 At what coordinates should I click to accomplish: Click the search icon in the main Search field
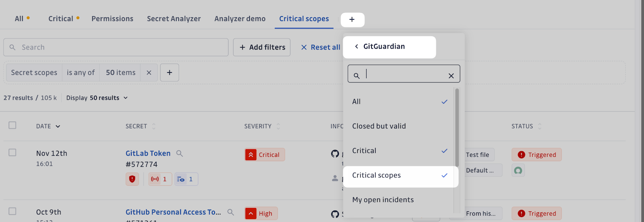pyautogui.click(x=12, y=47)
